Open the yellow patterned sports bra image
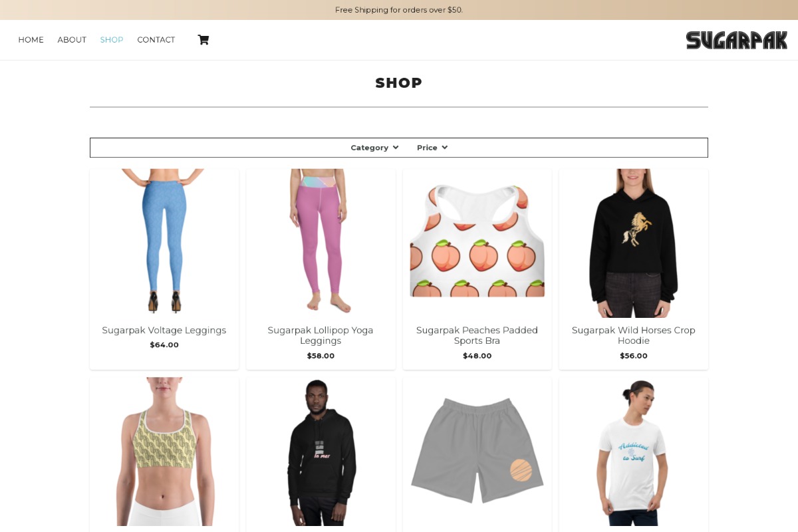Viewport: 798px width, 532px height. click(x=164, y=452)
